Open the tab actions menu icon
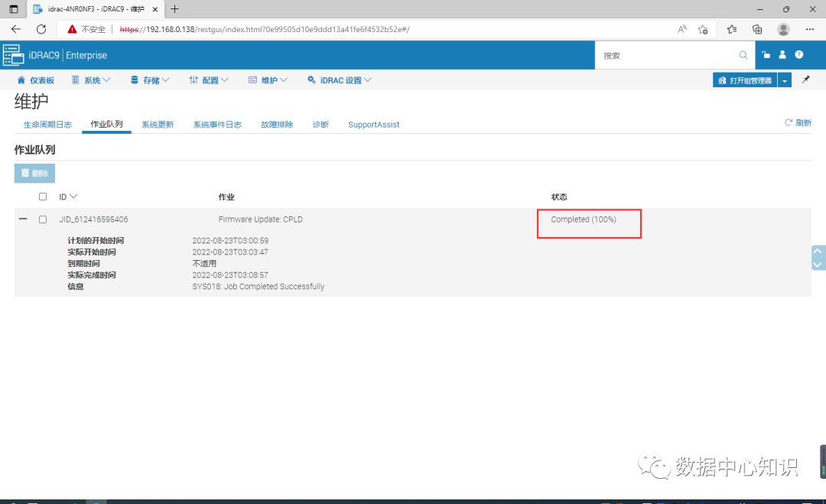This screenshot has width=826, height=504. [14, 9]
